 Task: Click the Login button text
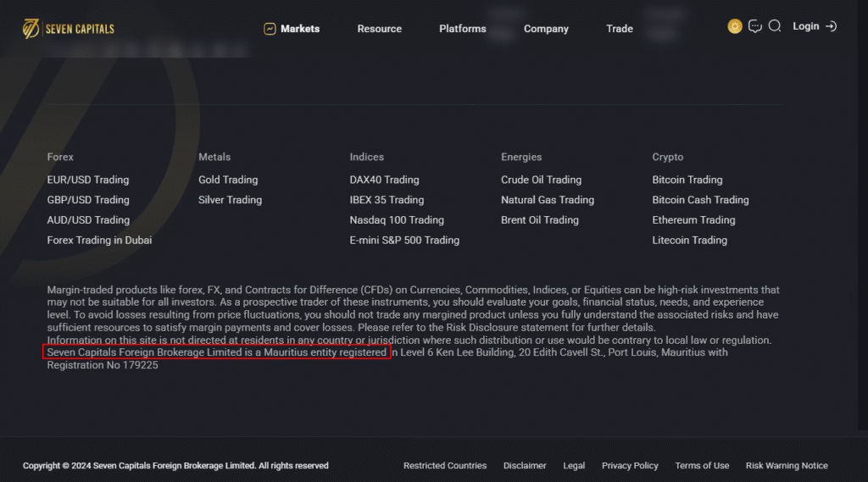point(805,26)
